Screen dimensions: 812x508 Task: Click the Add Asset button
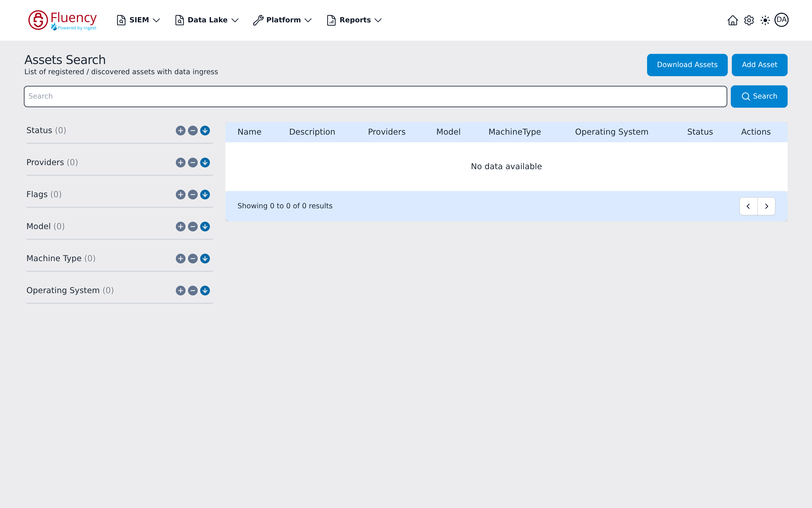tap(759, 65)
